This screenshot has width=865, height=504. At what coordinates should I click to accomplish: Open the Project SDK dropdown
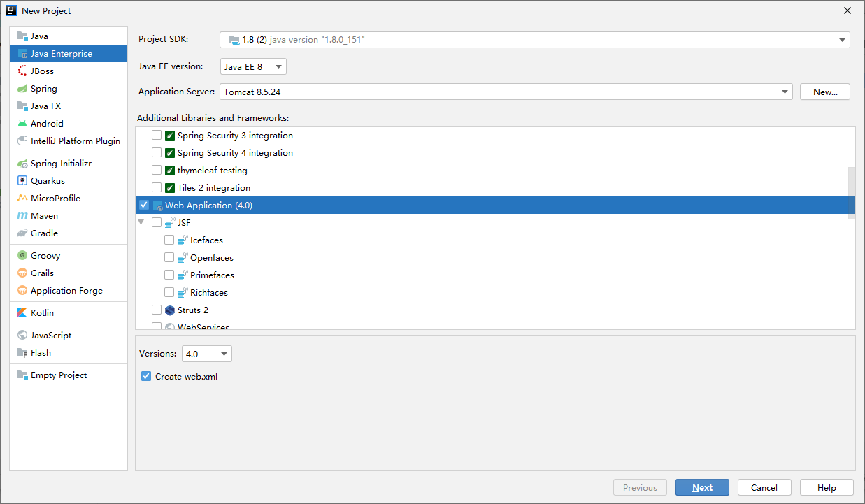(842, 40)
